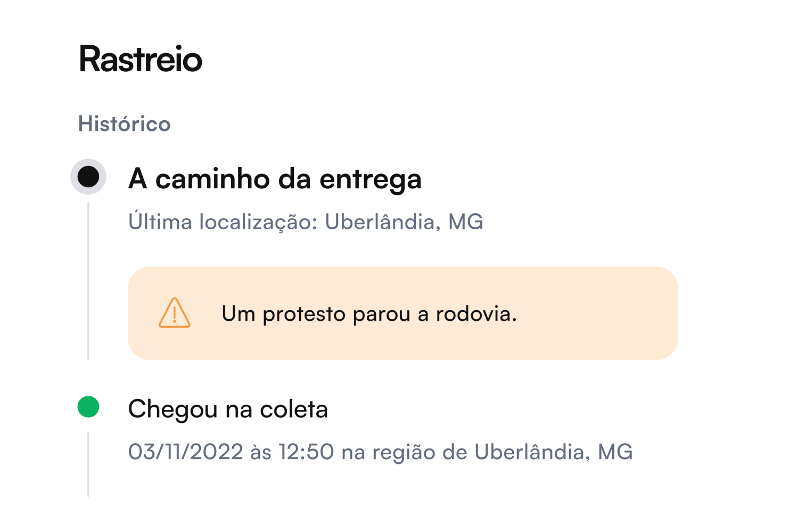Select the black status dot for current delivery step
The width and height of the screenshot is (805, 532).
point(88,177)
